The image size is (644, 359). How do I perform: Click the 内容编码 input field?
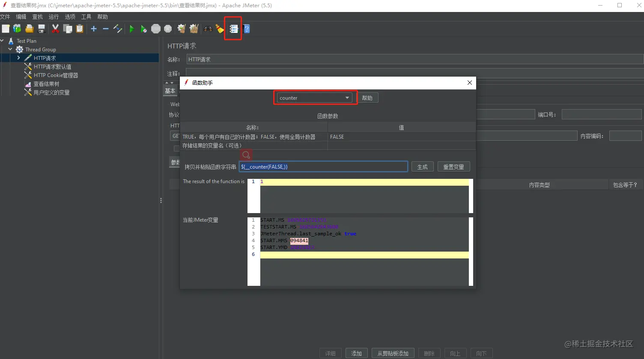click(x=625, y=136)
